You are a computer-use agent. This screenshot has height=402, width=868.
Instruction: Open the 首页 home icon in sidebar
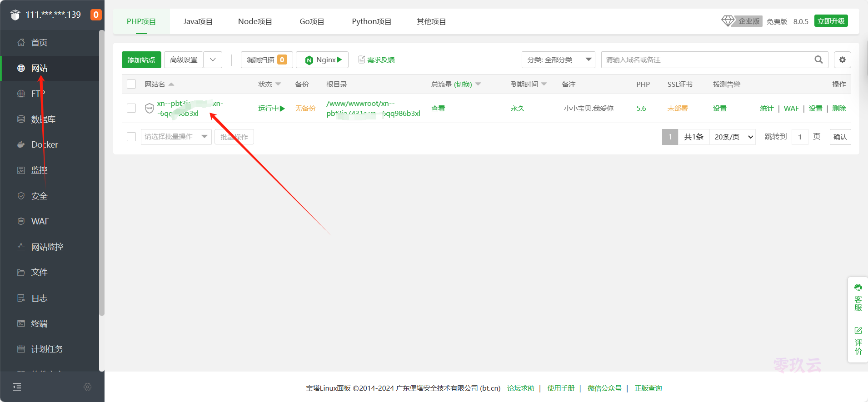pos(21,42)
